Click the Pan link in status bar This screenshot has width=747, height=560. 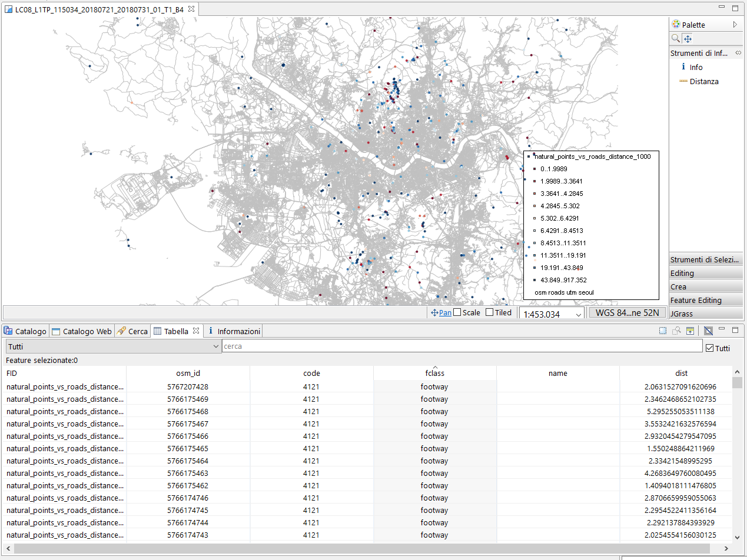pos(445,313)
